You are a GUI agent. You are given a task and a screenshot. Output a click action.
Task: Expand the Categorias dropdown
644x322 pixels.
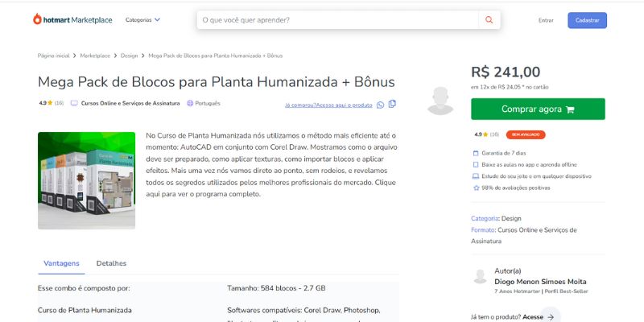coord(142,19)
